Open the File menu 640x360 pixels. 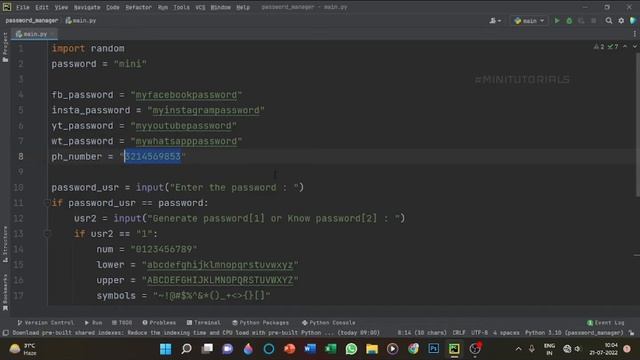pyautogui.click(x=22, y=7)
